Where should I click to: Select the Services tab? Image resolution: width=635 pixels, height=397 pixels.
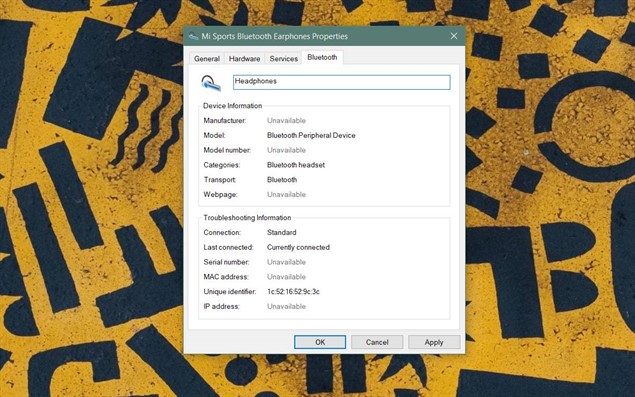pyautogui.click(x=283, y=58)
